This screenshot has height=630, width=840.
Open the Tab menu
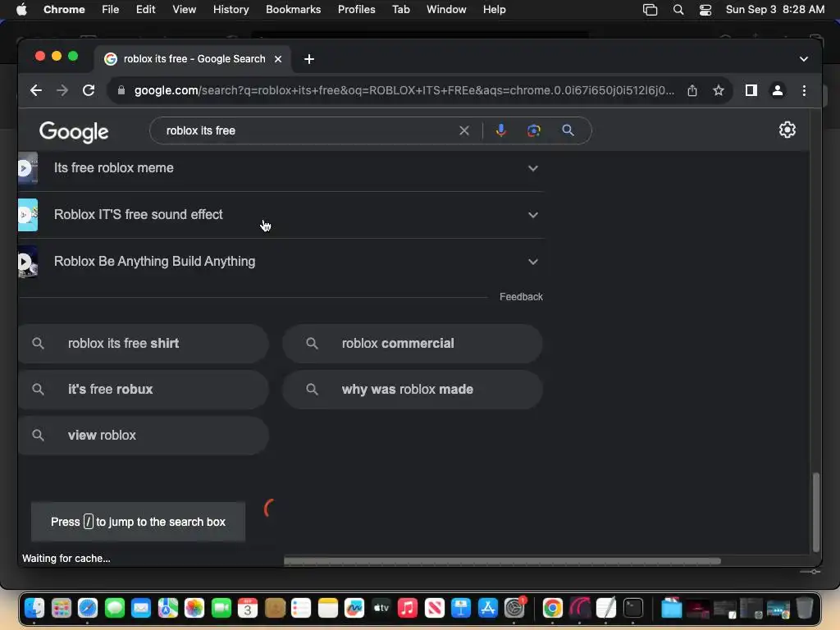click(x=400, y=9)
